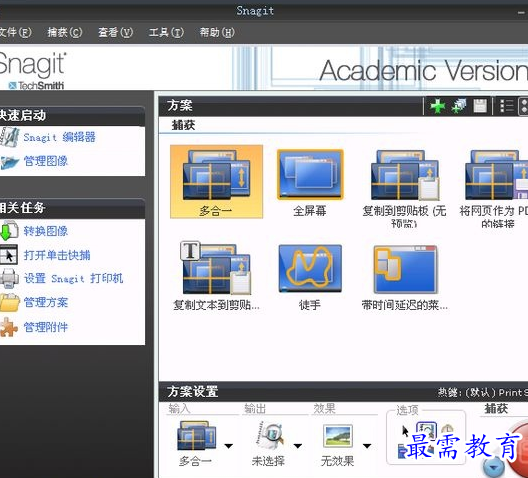Click the 捕获 group heading in profiles
This screenshot has height=478, width=528.
coord(183,125)
